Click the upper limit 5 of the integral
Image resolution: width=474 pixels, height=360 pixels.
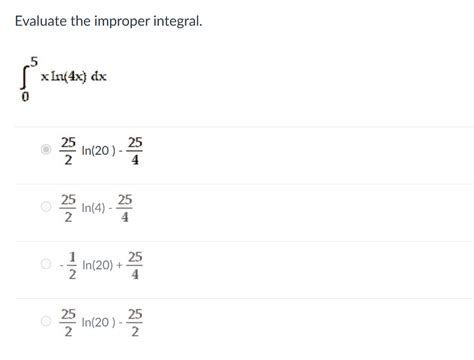coord(34,61)
